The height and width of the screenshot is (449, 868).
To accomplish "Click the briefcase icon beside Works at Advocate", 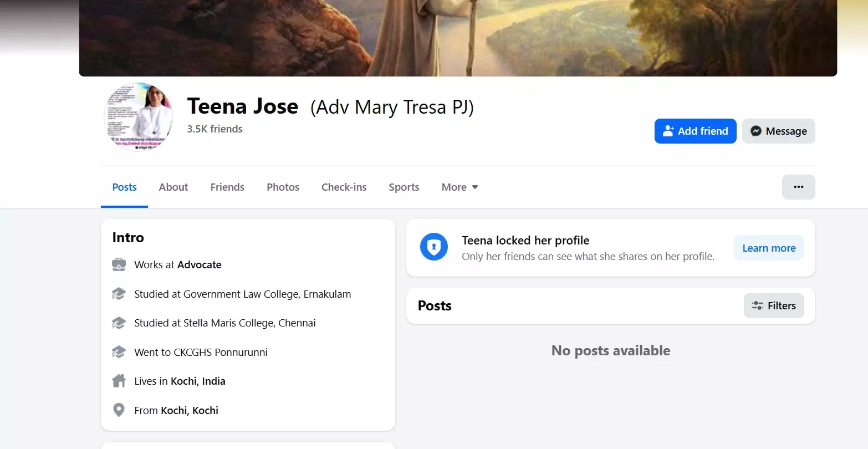I will pyautogui.click(x=119, y=265).
